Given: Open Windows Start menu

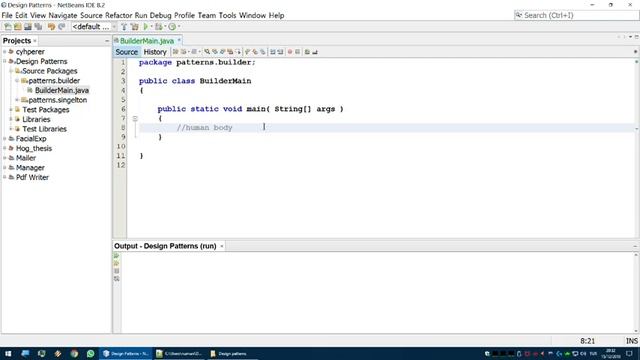Looking at the screenshot, I should (8, 353).
